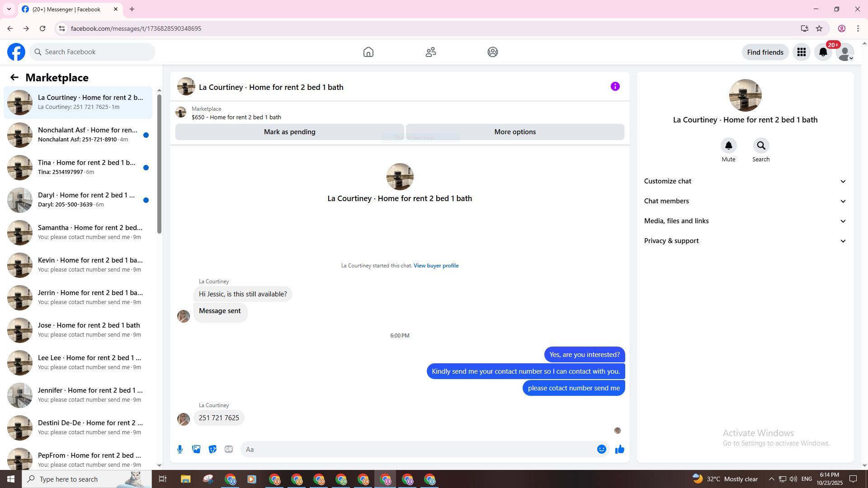Open the sticker picker icon

click(212, 449)
